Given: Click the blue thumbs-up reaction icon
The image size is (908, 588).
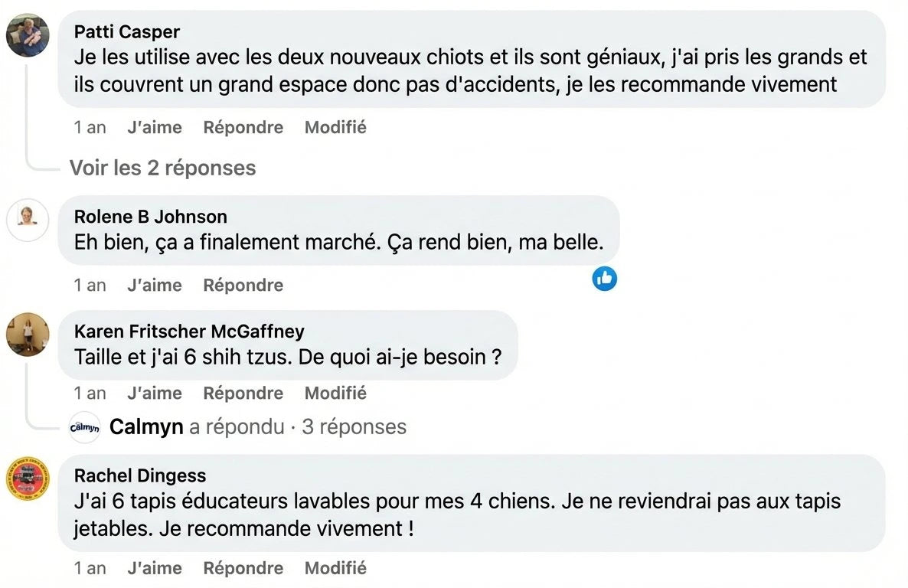Looking at the screenshot, I should coord(604,279).
